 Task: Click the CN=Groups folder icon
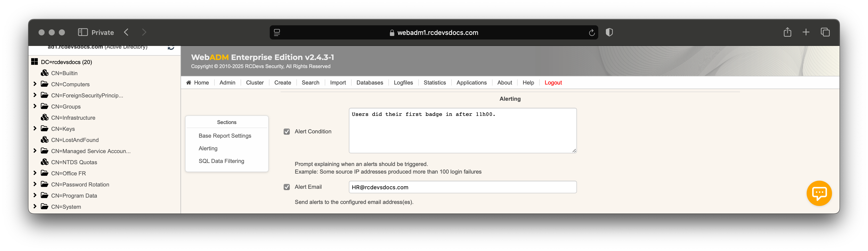[x=44, y=106]
